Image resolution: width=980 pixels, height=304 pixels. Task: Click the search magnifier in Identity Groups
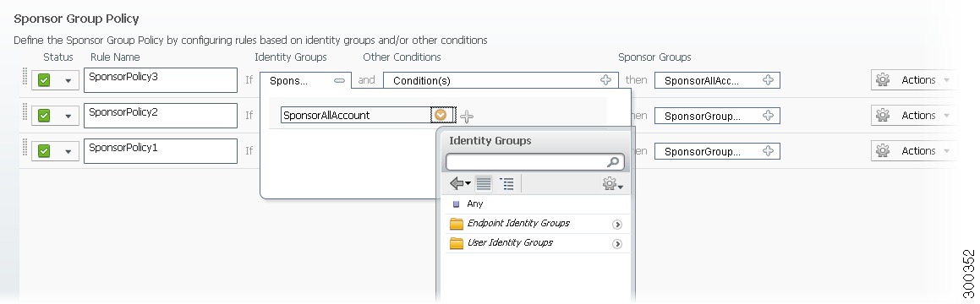tap(614, 162)
